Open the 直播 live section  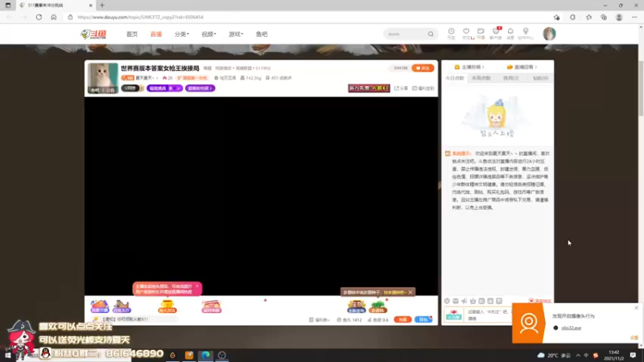tap(156, 34)
